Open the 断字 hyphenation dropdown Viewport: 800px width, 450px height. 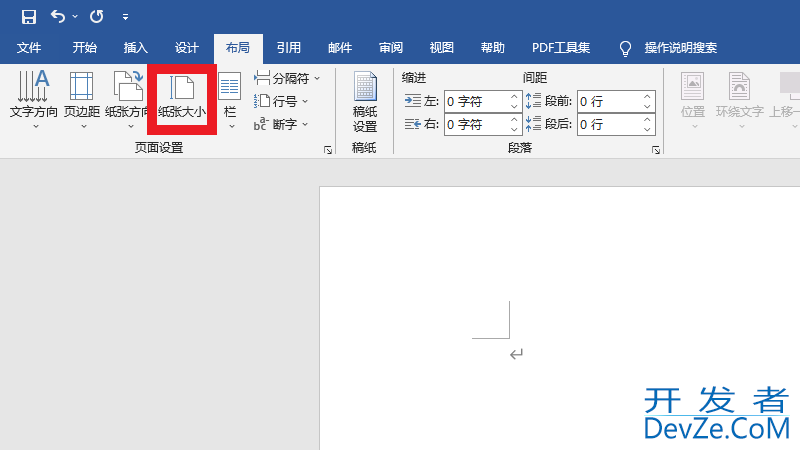coord(281,124)
